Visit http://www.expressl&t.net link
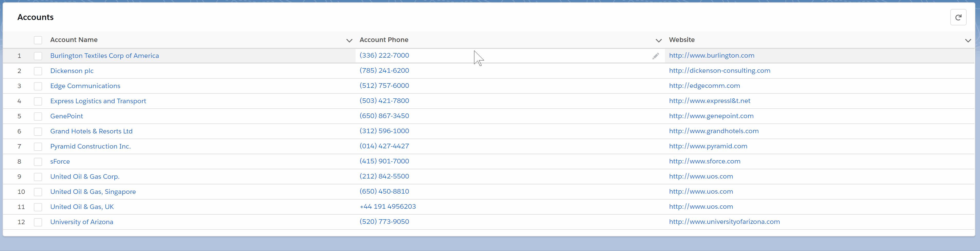980x251 pixels. coord(710,101)
